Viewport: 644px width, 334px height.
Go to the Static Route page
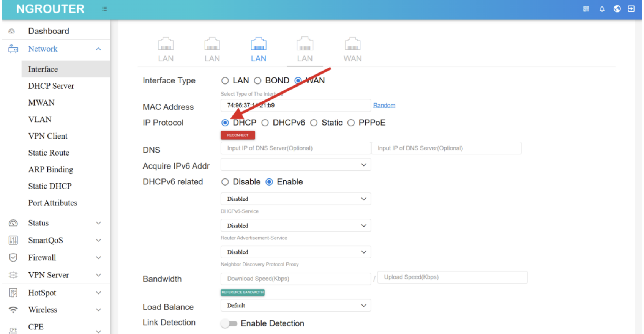tap(49, 153)
